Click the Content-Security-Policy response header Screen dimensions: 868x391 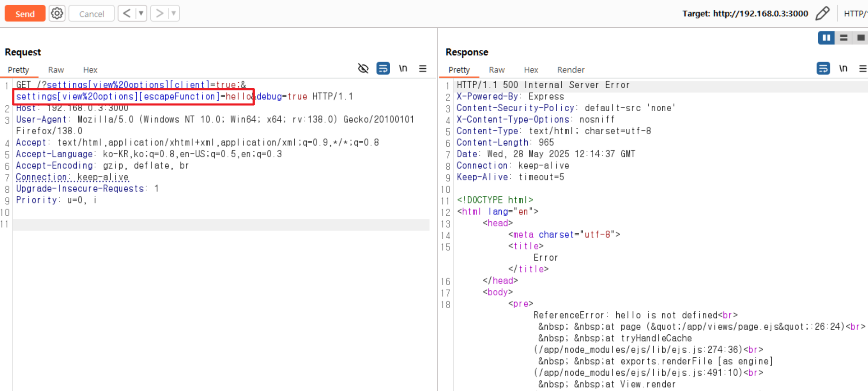(x=566, y=108)
